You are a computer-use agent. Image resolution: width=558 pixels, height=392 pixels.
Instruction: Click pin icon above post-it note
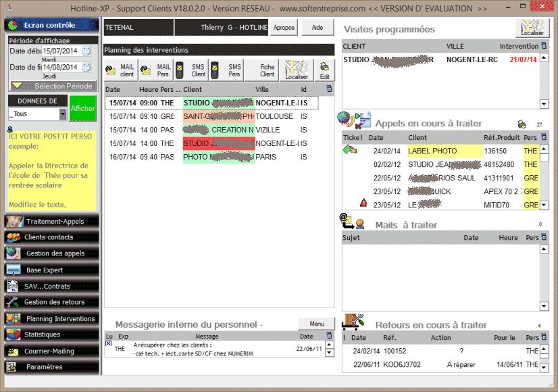point(9,128)
